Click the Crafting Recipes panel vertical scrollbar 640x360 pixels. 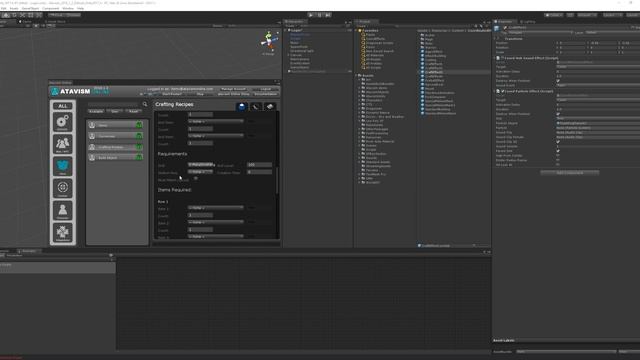click(x=278, y=180)
